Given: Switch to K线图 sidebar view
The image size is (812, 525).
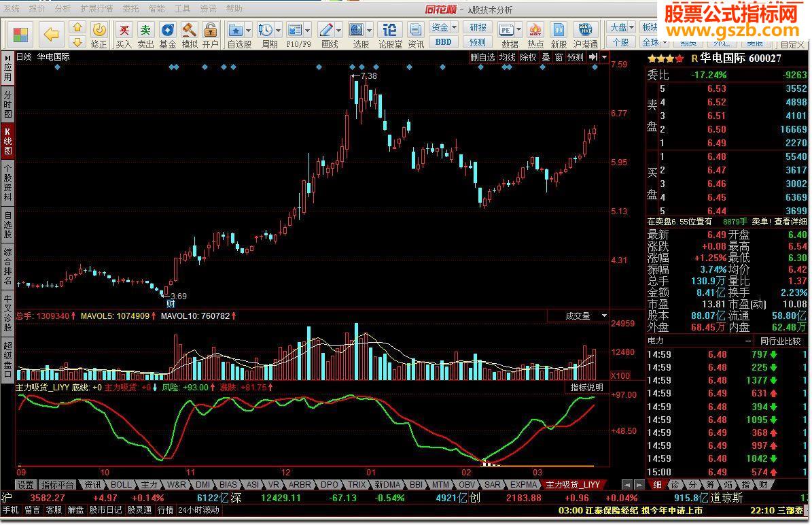Looking at the screenshot, I should tap(7, 141).
